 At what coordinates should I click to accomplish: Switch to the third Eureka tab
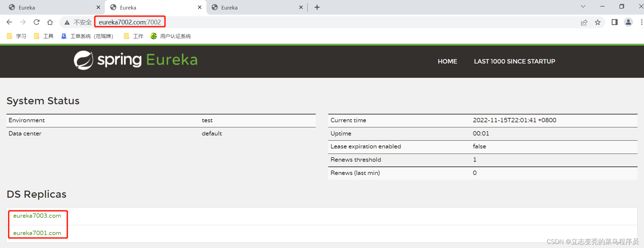(257, 7)
